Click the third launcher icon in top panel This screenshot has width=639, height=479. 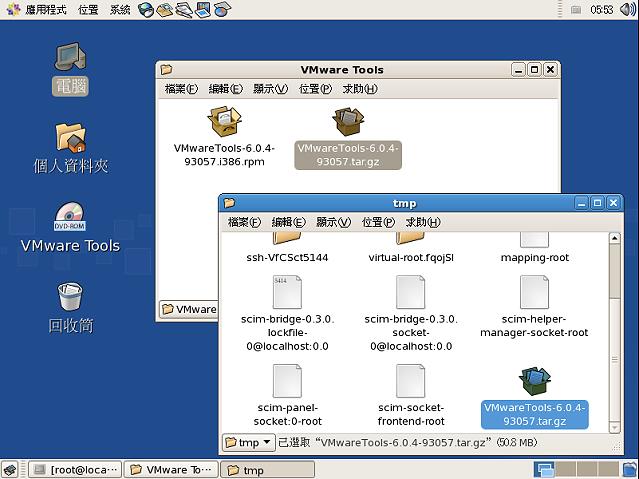pyautogui.click(x=184, y=9)
